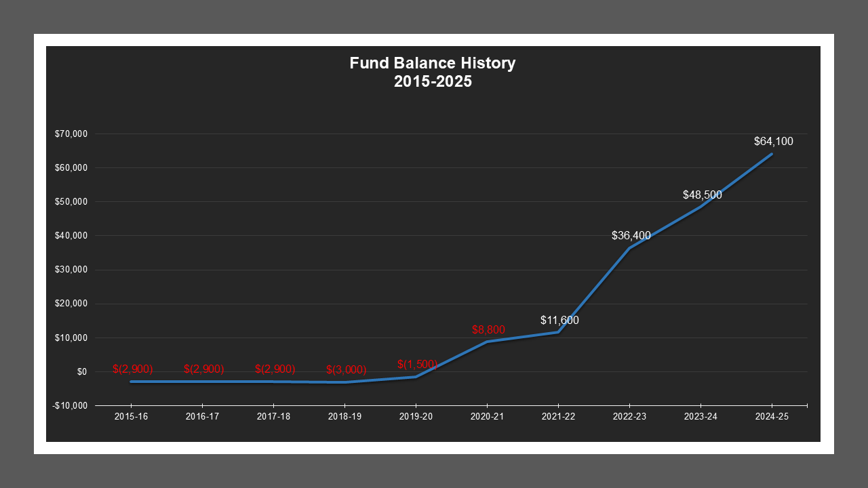Image resolution: width=868 pixels, height=488 pixels.
Task: Select the -$10,000 axis value
Action: point(70,405)
